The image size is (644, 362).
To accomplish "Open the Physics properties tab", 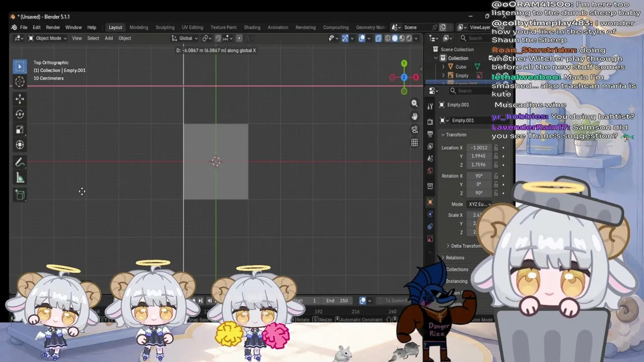I will tap(430, 214).
